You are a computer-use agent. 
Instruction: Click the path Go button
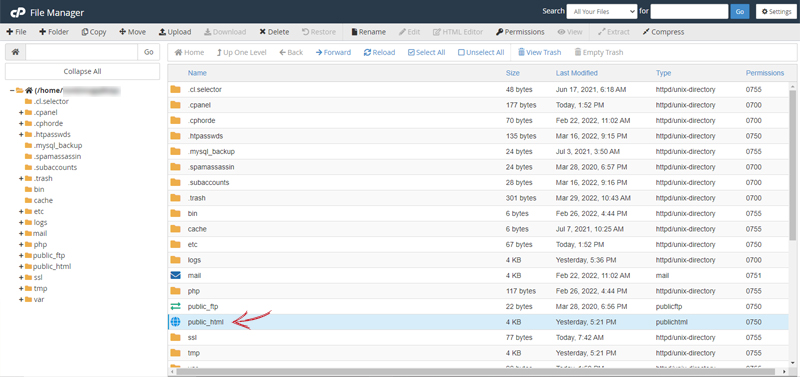[x=148, y=52]
